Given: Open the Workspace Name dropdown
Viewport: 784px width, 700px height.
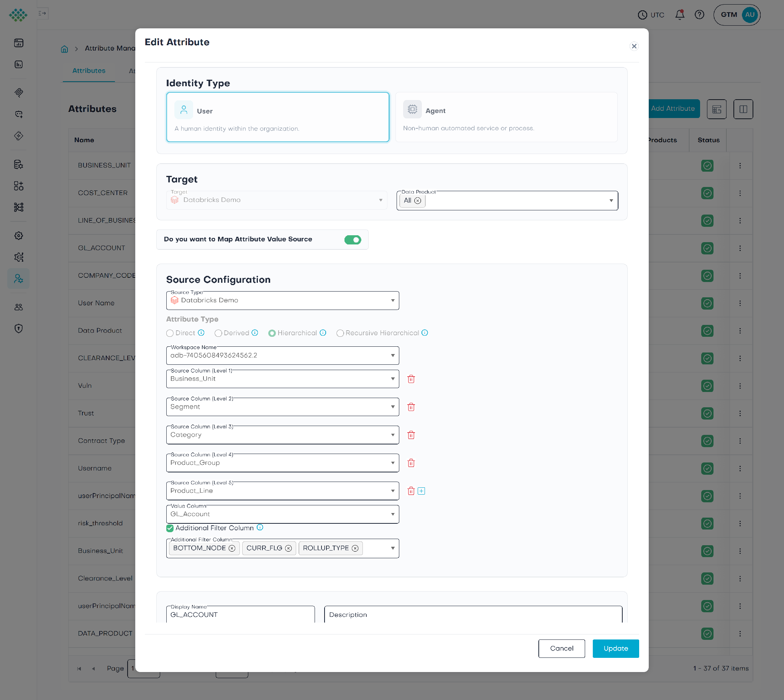Looking at the screenshot, I should tap(282, 356).
